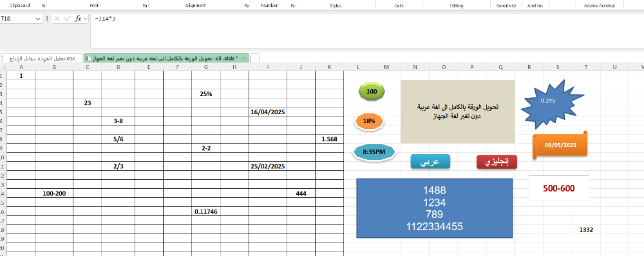Select the Select All corner of the grid
Image resolution: width=644 pixels, height=256 pixels.
pyautogui.click(x=3, y=66)
